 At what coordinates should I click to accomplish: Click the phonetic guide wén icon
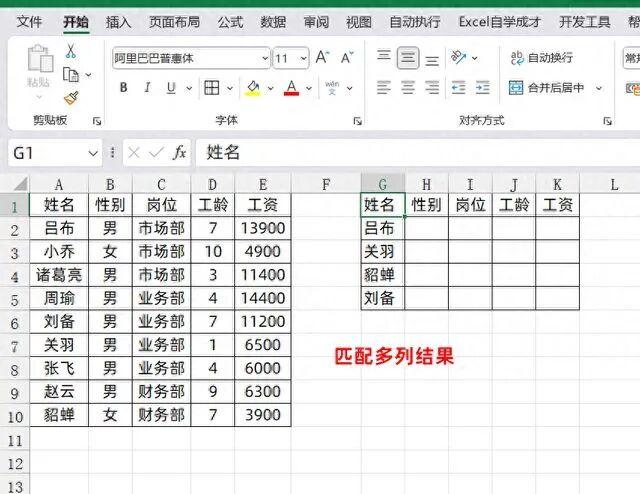[x=332, y=88]
